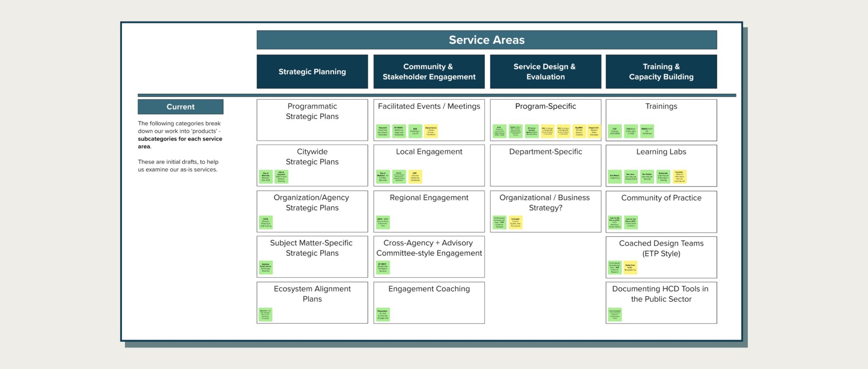Select the Documenting HCD Tools heading
868x369 pixels.
[x=661, y=294]
